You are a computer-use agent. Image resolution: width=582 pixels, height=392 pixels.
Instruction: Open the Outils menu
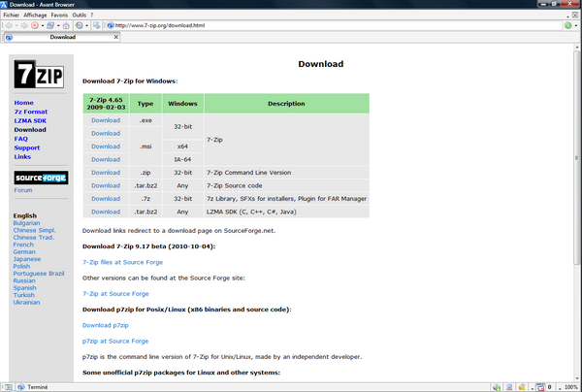[80, 15]
